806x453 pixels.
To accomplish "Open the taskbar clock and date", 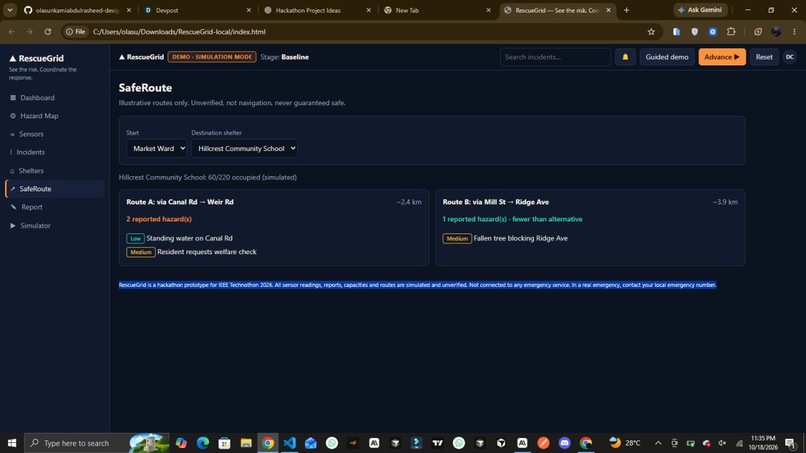I will coord(763,443).
